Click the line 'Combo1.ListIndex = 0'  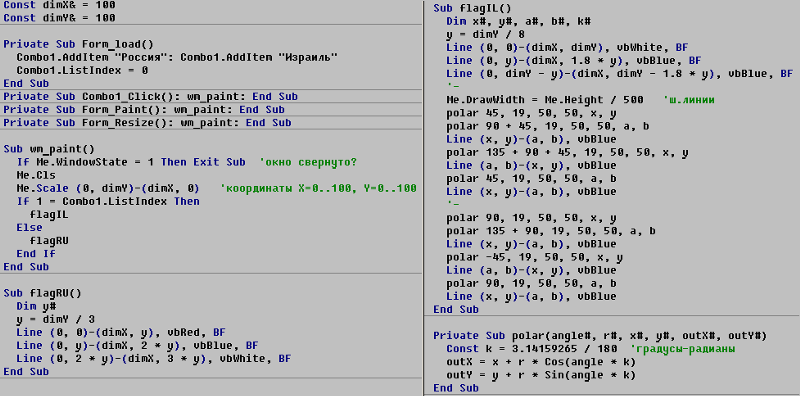click(82, 70)
